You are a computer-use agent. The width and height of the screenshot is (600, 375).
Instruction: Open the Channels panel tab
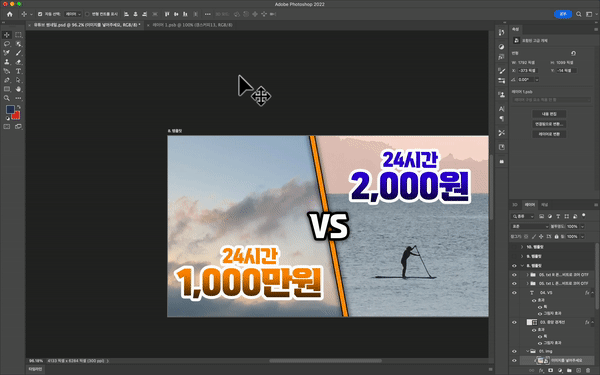point(545,205)
